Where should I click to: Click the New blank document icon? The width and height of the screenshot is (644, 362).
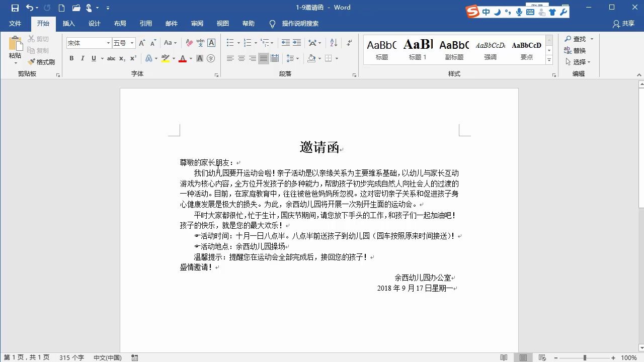point(61,8)
